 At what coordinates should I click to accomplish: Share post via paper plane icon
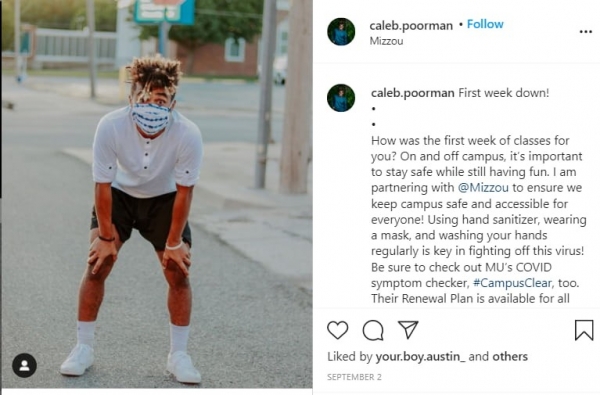coord(408,330)
